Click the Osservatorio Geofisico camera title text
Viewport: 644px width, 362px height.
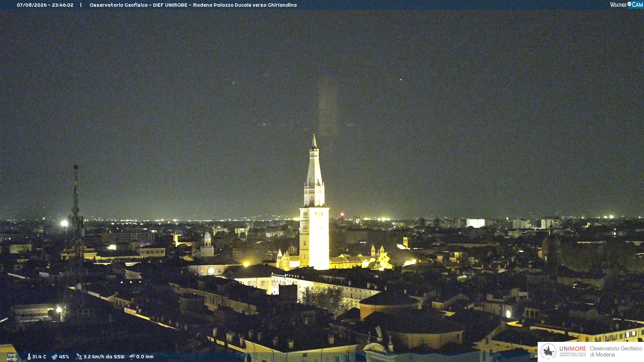click(193, 5)
